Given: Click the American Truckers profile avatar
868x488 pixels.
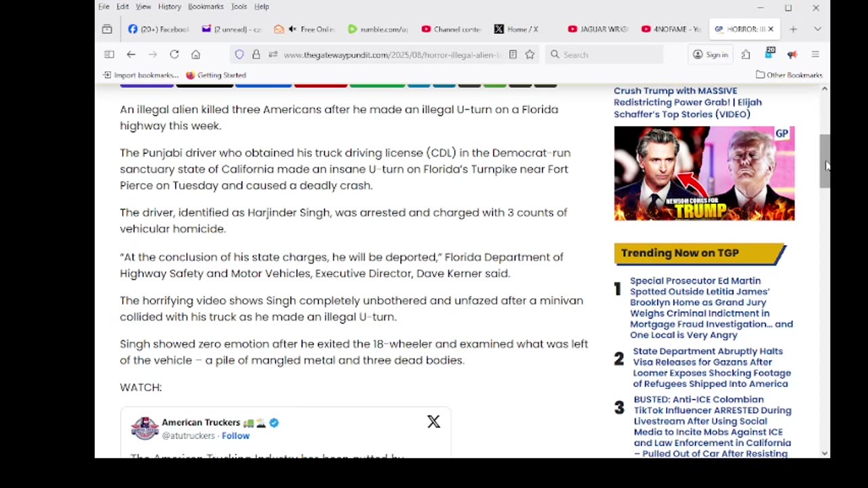Looking at the screenshot, I should tap(144, 428).
